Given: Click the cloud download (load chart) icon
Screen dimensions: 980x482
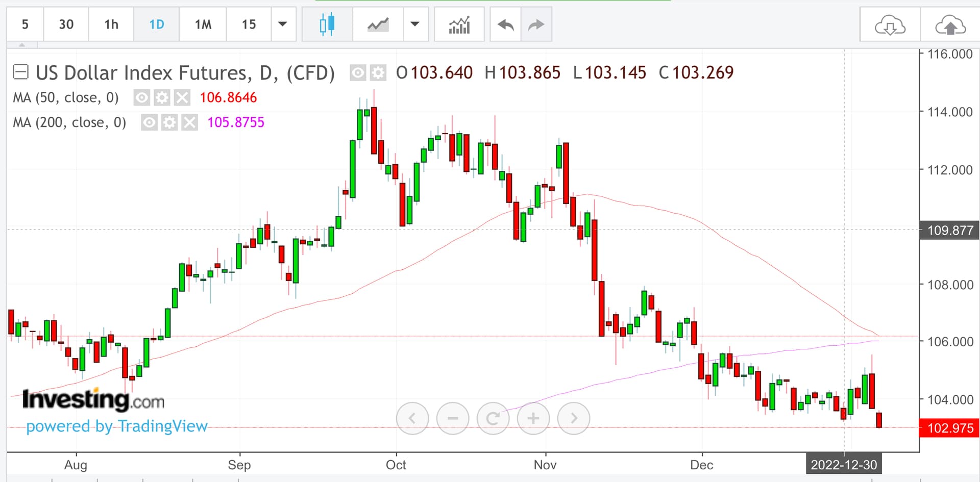Looking at the screenshot, I should pos(890,25).
